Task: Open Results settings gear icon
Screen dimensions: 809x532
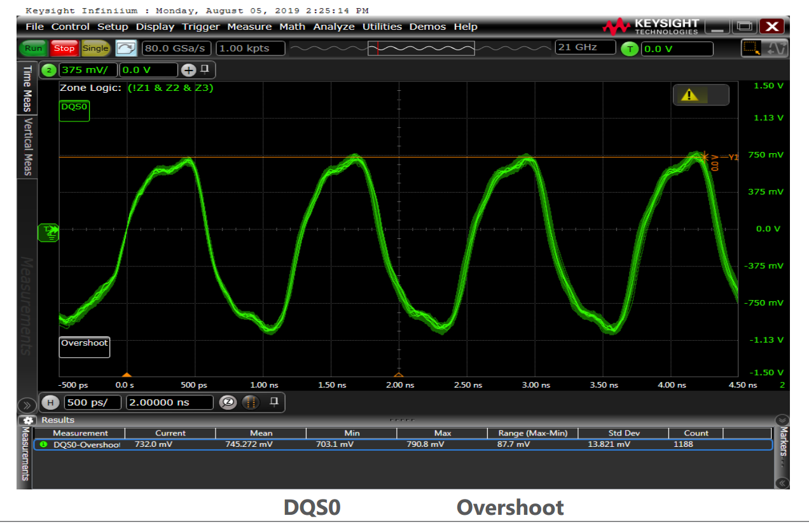Action: pyautogui.click(x=27, y=420)
